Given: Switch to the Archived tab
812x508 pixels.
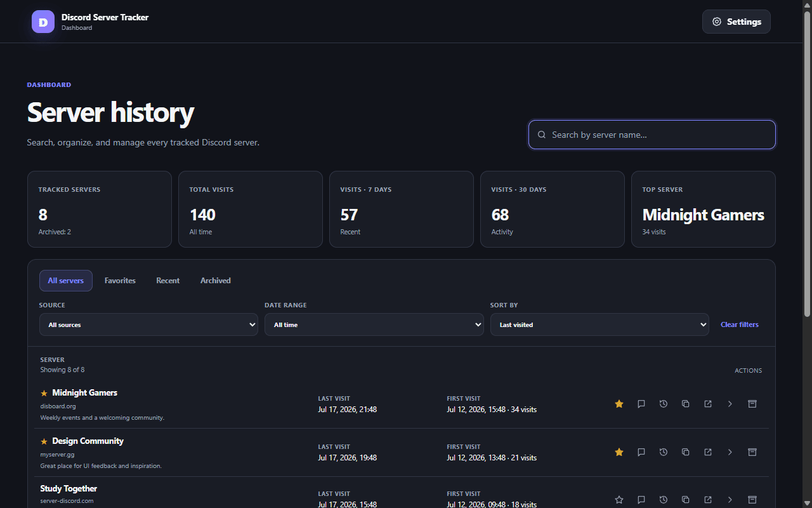Looking at the screenshot, I should point(216,281).
